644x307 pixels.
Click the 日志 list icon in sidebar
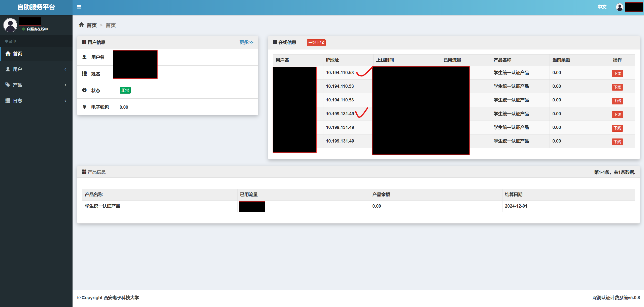point(8,100)
